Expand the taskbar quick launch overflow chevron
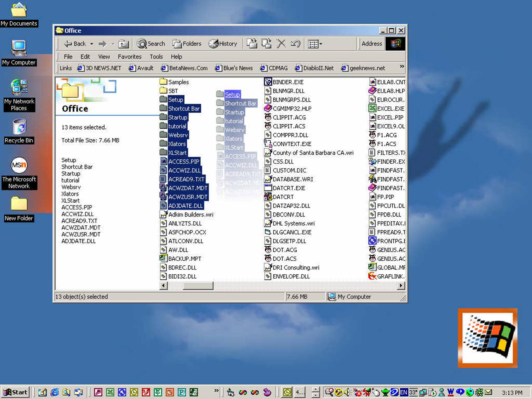The width and height of the screenshot is (532, 399). point(216,390)
